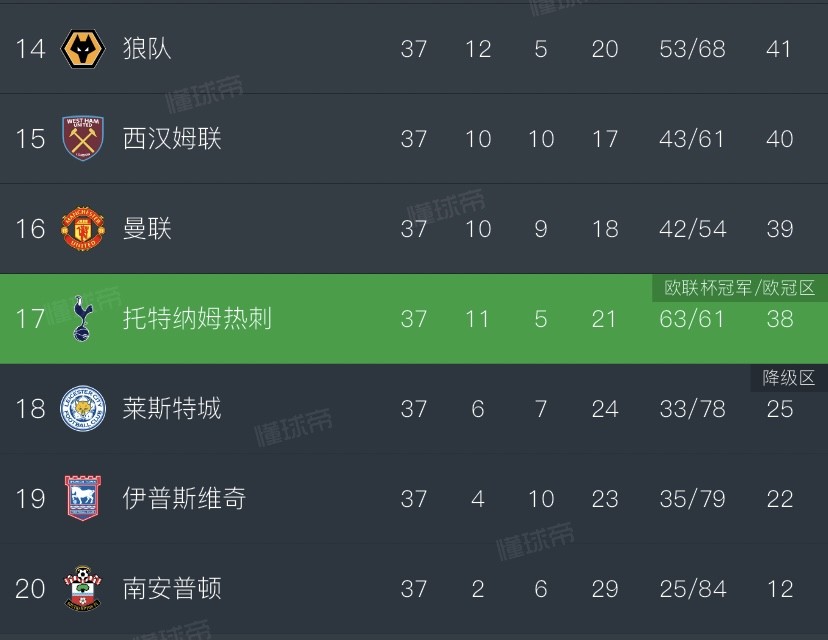Click the Ipswich Town crest icon
828x640 pixels.
coord(83,498)
